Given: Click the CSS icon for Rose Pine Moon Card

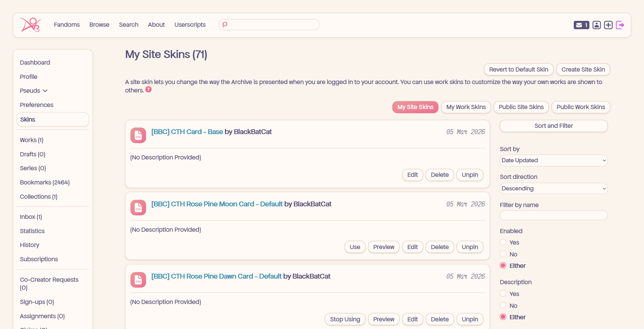Looking at the screenshot, I should [x=138, y=207].
